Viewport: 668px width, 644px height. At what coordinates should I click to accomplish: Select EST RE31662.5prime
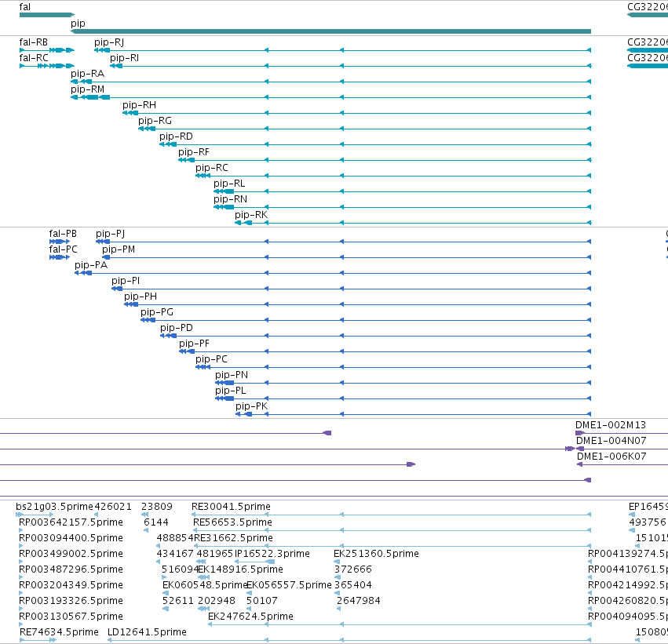pos(233,538)
